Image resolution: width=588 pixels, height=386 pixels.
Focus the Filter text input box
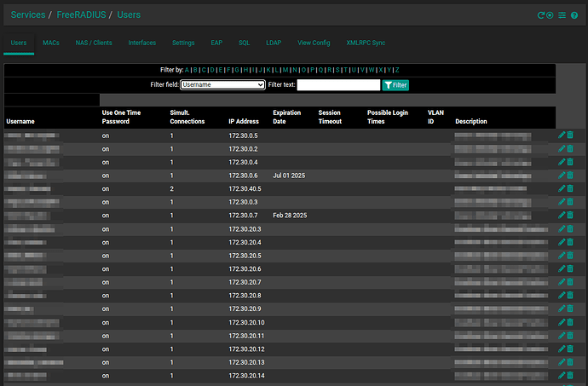pos(338,85)
